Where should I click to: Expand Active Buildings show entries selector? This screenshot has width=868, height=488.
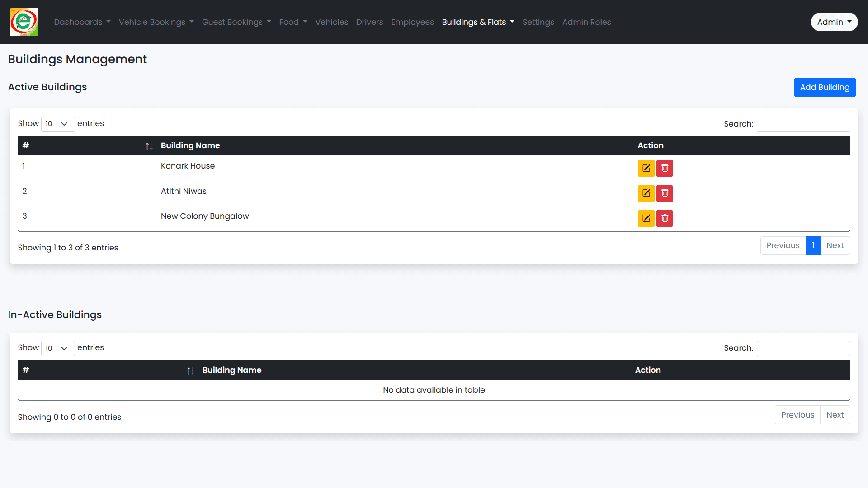coord(57,124)
